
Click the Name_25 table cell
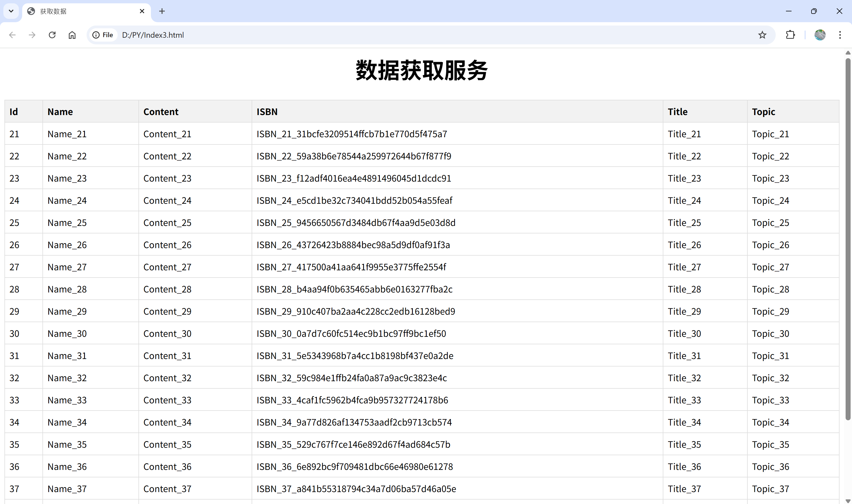[67, 223]
